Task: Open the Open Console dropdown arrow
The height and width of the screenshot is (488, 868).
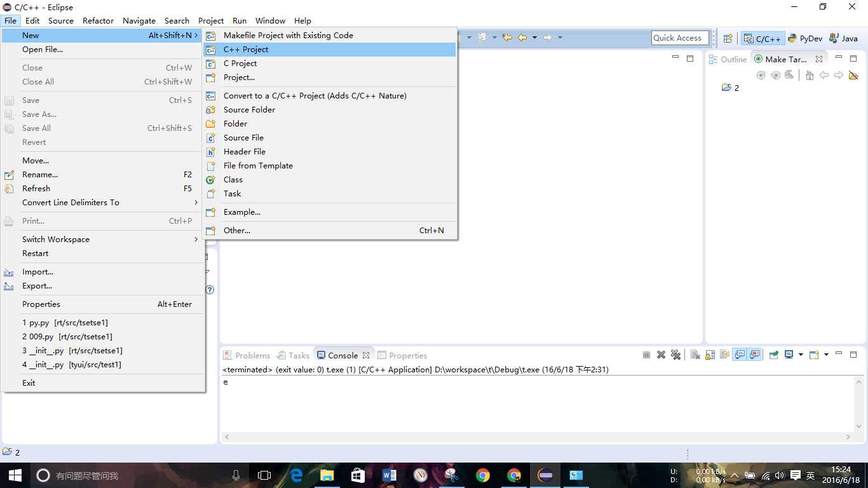Action: pos(826,355)
